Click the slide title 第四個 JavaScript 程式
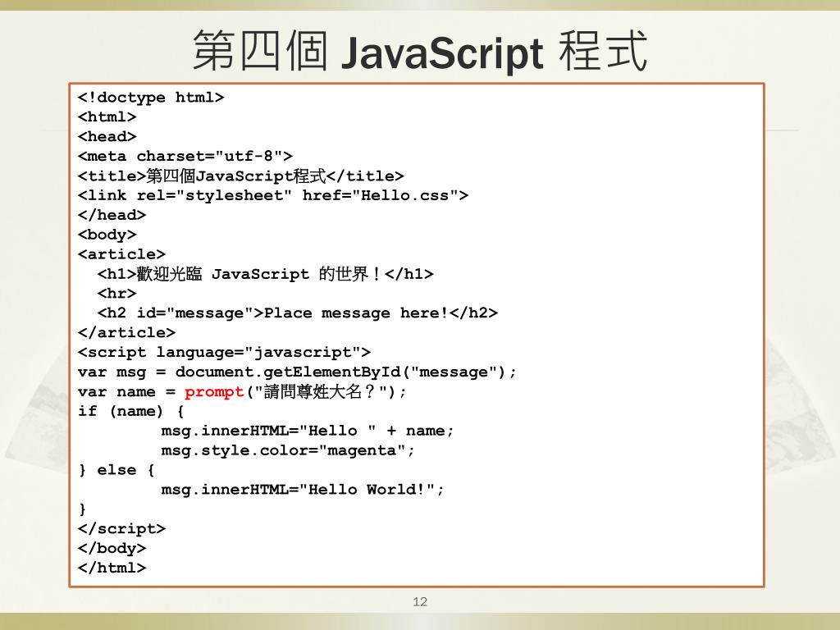 420,51
